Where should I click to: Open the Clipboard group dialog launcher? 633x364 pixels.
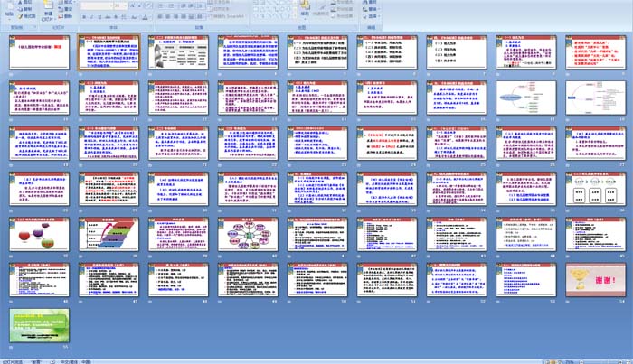click(x=35, y=27)
